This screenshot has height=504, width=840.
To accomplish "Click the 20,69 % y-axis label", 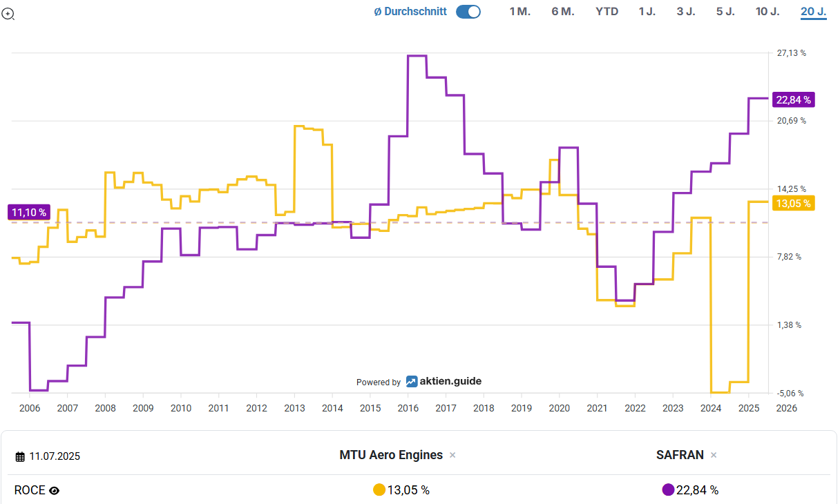I will 792,121.
